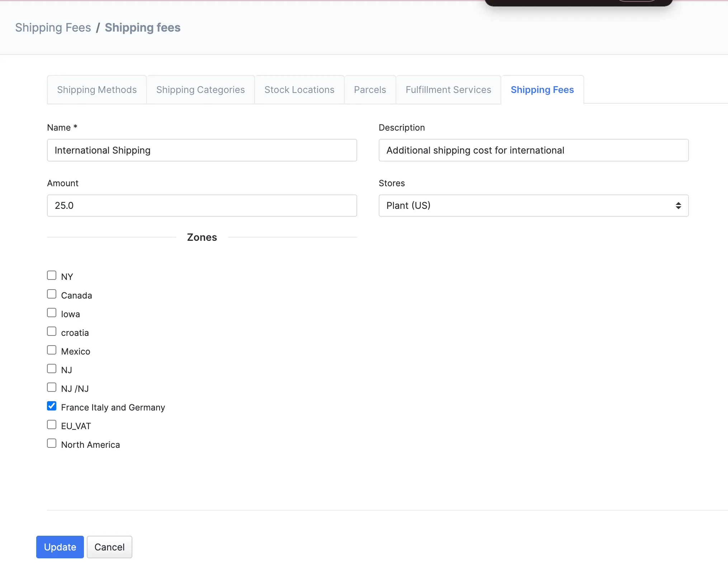Uncheck France Italy and Germany zone
Image resolution: width=728 pixels, height=577 pixels.
52,406
